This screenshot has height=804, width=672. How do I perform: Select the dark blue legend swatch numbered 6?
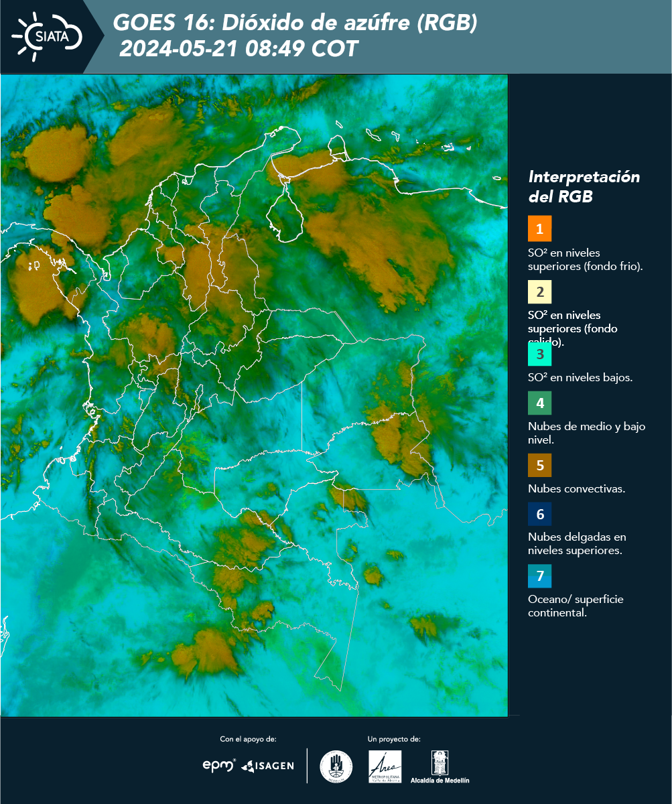click(x=539, y=515)
